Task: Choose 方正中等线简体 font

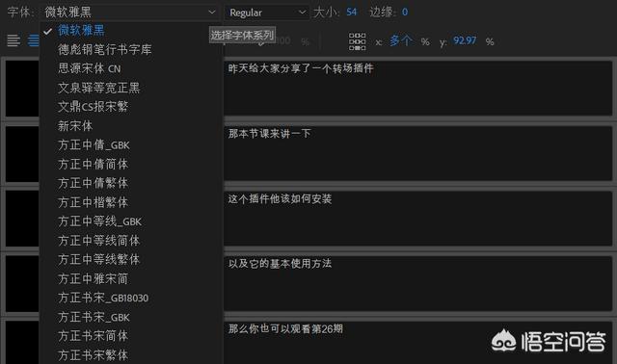Action: pyautogui.click(x=98, y=241)
